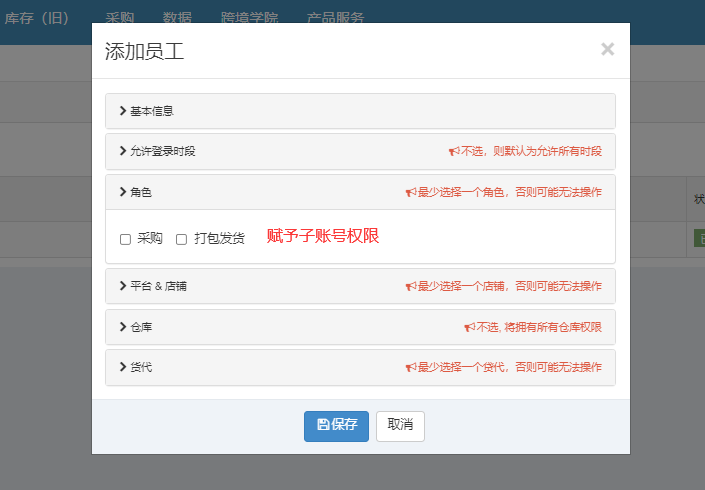Open the 库存（旧）menu in top bar
The width and height of the screenshot is (705, 490).
pos(37,18)
